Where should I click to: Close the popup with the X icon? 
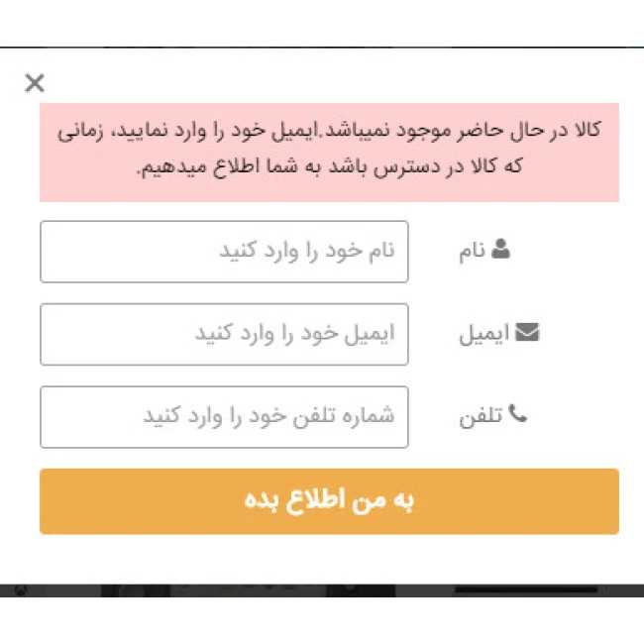(35, 83)
